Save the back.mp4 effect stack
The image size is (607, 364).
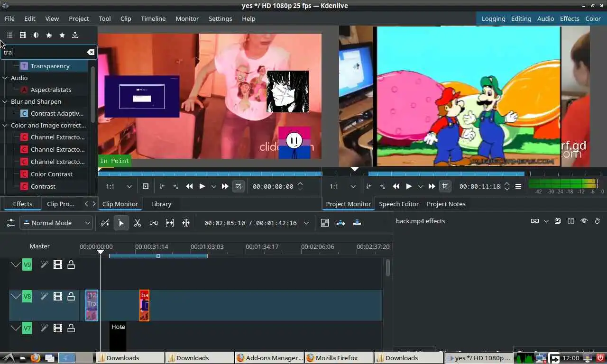(558, 221)
